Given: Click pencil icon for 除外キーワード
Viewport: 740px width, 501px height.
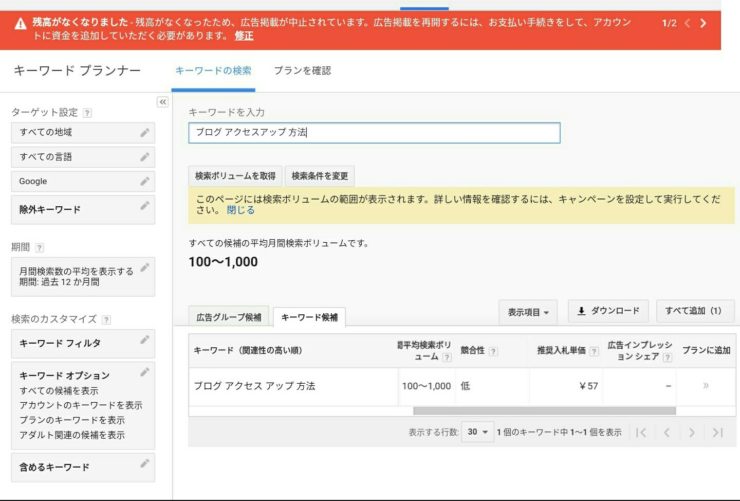Looking at the screenshot, I should coord(145,205).
